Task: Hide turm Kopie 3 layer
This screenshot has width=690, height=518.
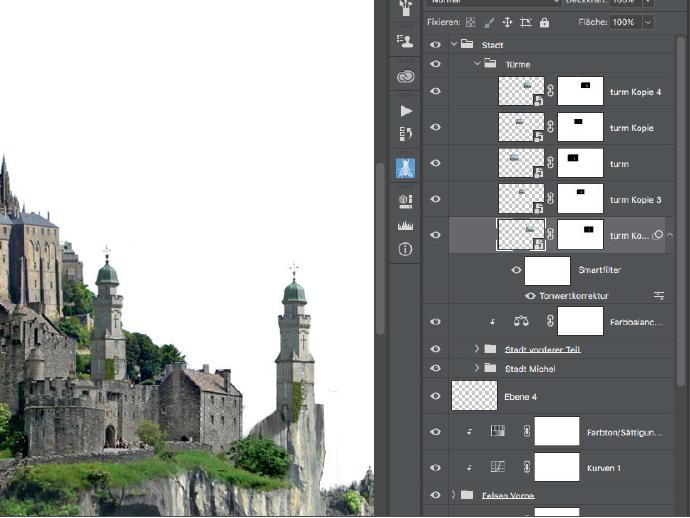Action: point(436,199)
